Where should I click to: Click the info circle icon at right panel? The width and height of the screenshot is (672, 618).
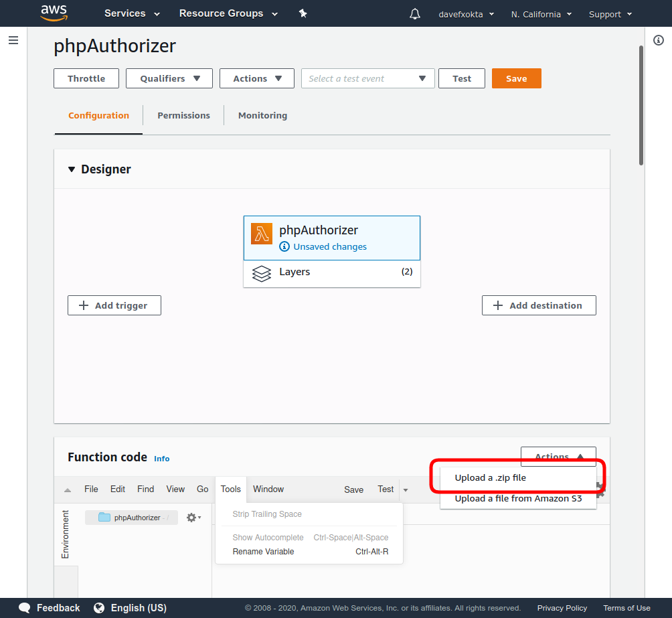pyautogui.click(x=658, y=40)
